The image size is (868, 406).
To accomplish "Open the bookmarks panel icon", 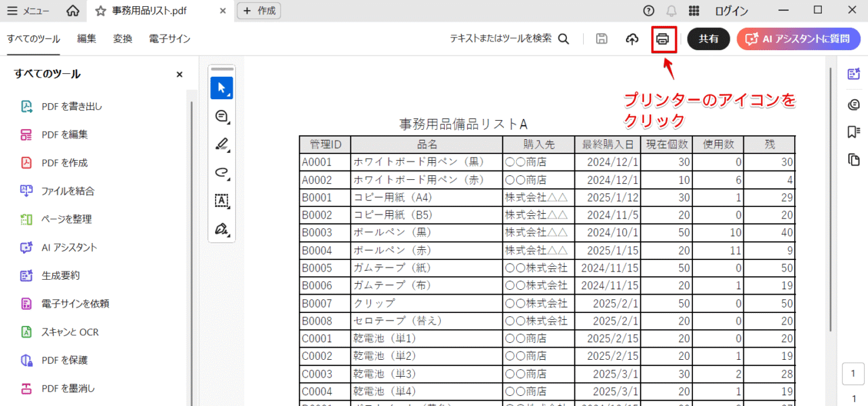I will pos(854,132).
